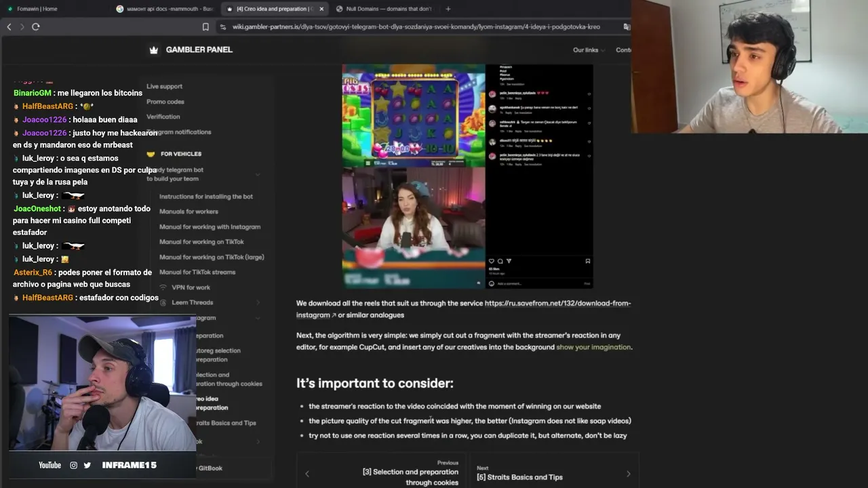Click the right arrow on Next card
This screenshot has width=868, height=488.
coord(629,474)
